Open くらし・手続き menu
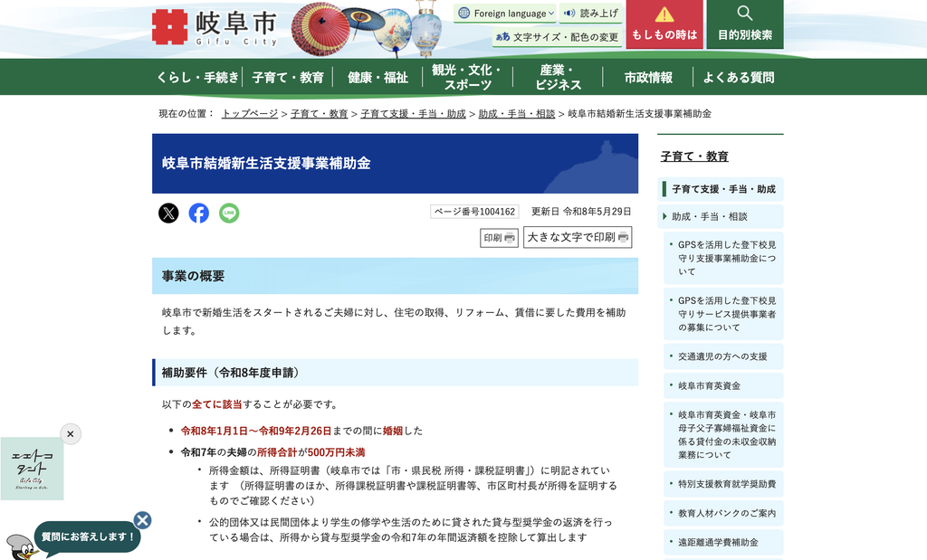 pos(197,78)
